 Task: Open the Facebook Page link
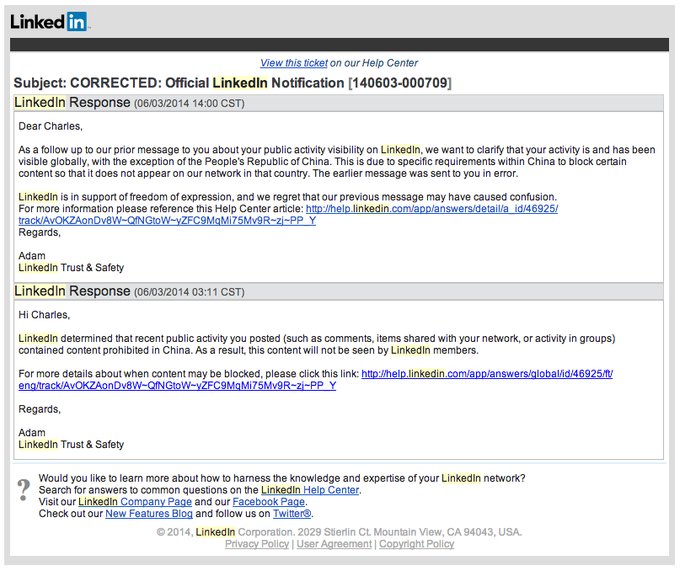pos(269,502)
